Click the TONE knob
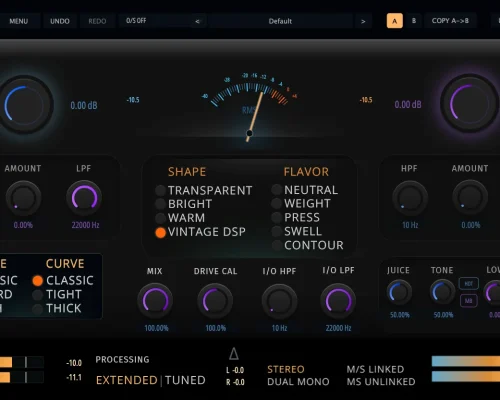 pyautogui.click(x=442, y=292)
